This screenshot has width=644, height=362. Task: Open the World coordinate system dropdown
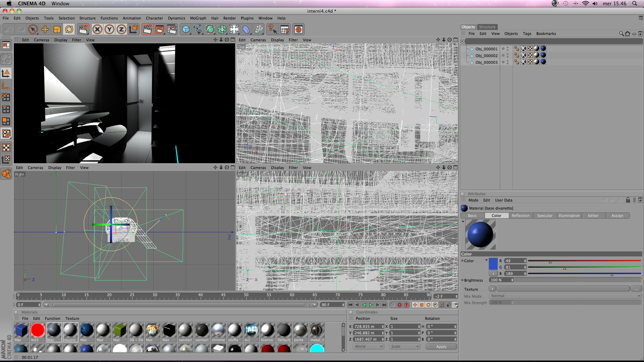click(368, 347)
